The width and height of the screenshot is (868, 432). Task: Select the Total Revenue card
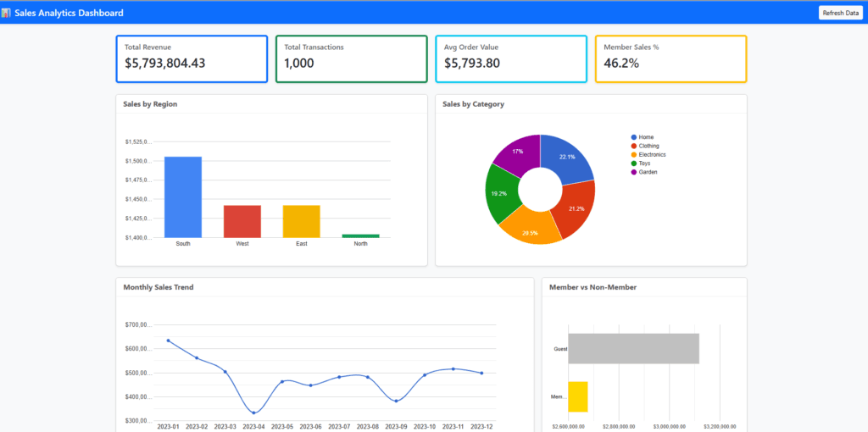pyautogui.click(x=192, y=58)
